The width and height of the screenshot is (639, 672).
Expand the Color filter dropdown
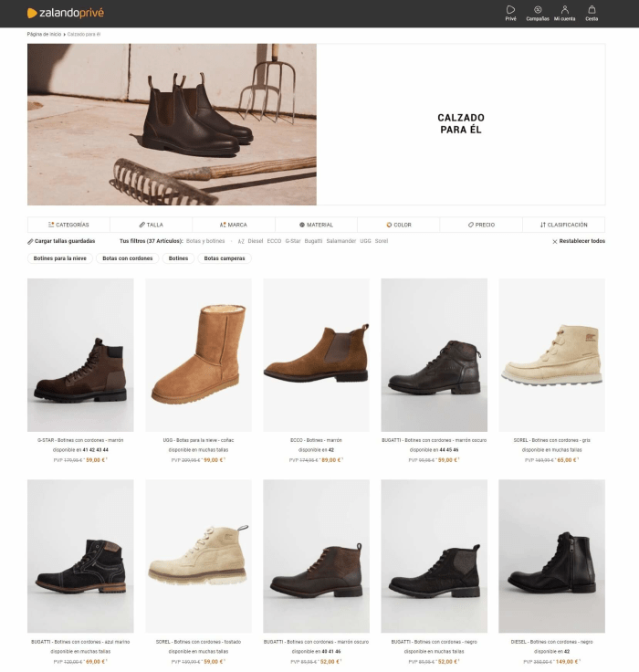(399, 225)
